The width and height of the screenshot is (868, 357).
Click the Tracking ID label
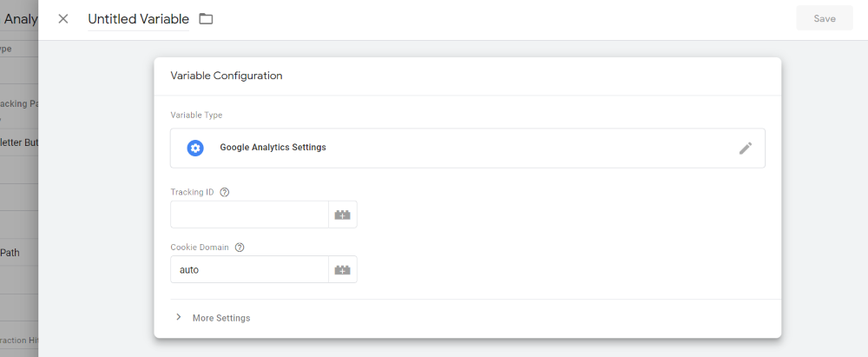(192, 192)
